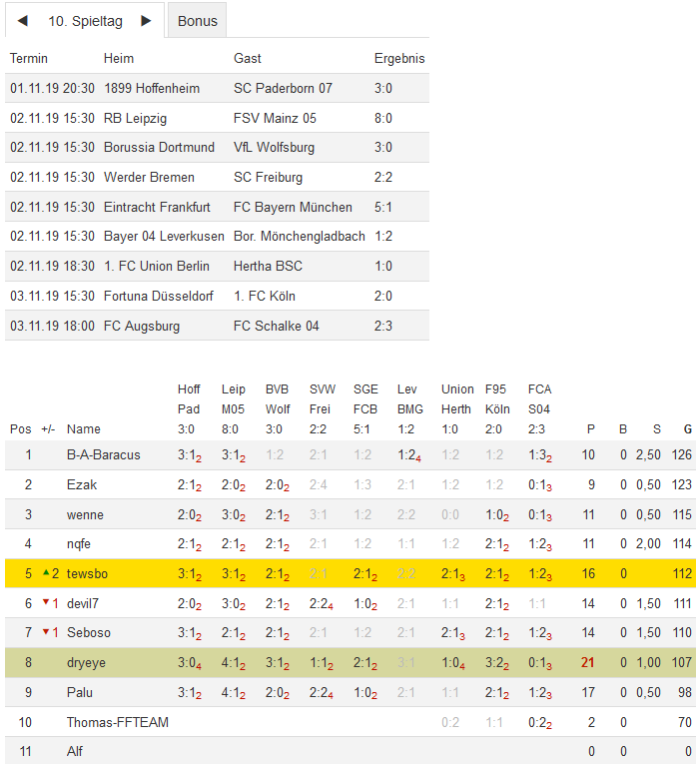The image size is (700, 764).
Task: Go to next matchday with right arrow
Action: [146, 21]
